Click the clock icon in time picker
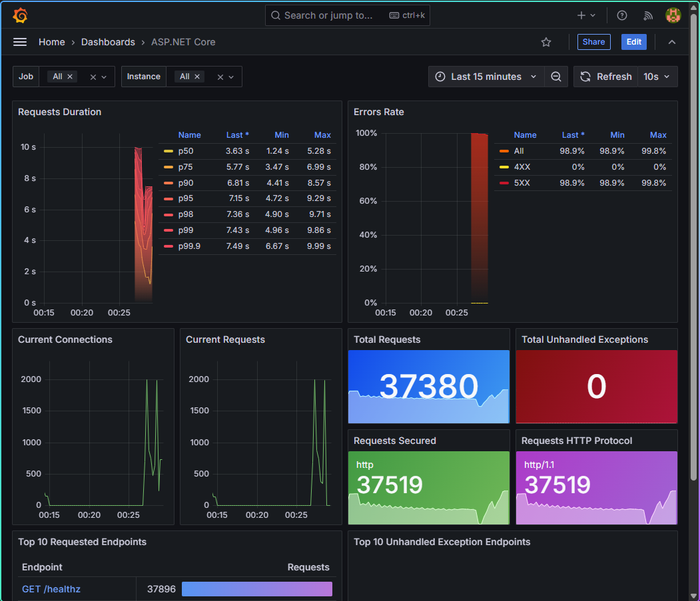 (x=440, y=77)
